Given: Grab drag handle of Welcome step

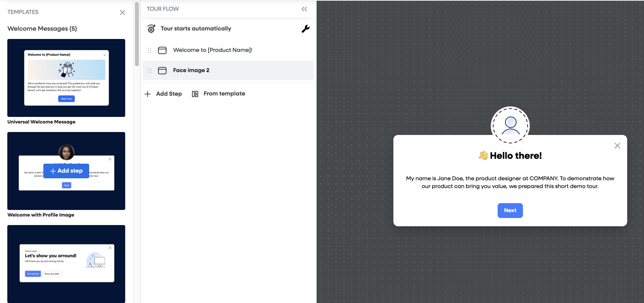Looking at the screenshot, I should (x=150, y=50).
